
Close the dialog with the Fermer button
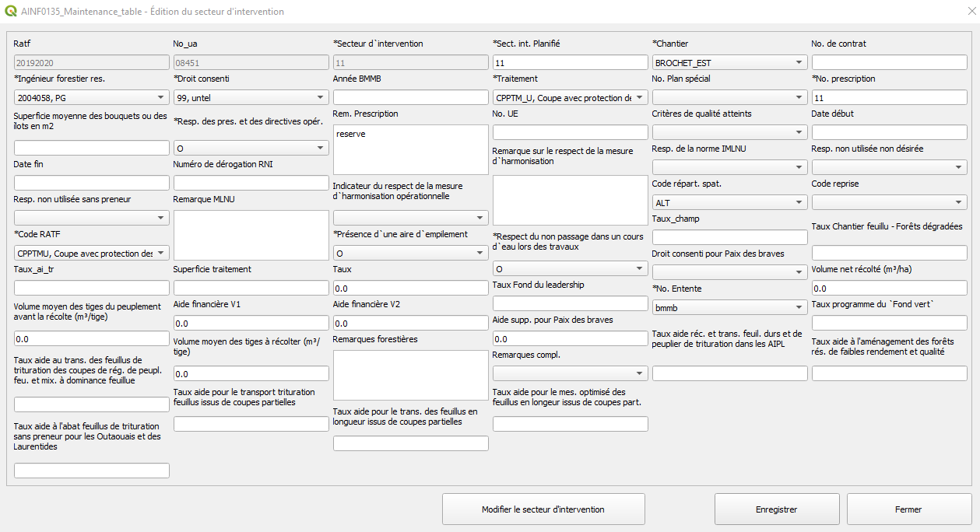[909, 509]
